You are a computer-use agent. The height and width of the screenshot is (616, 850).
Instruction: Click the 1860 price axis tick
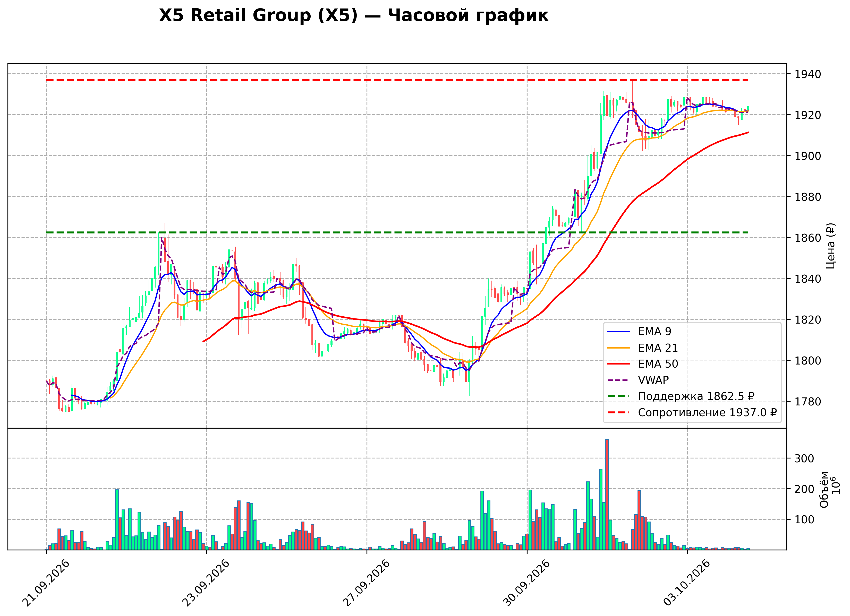(808, 238)
